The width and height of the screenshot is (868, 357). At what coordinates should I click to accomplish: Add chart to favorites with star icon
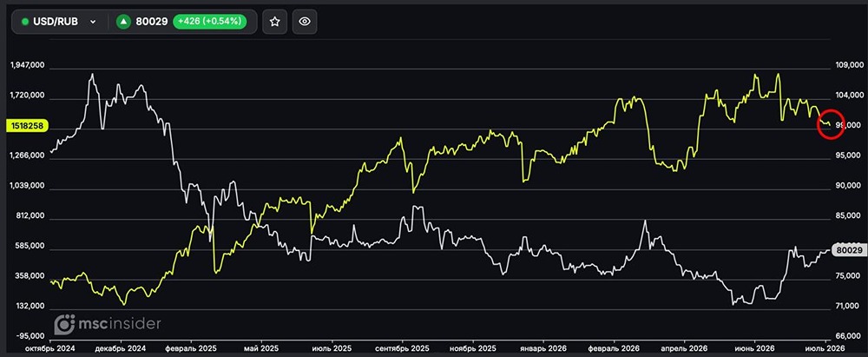pos(274,22)
